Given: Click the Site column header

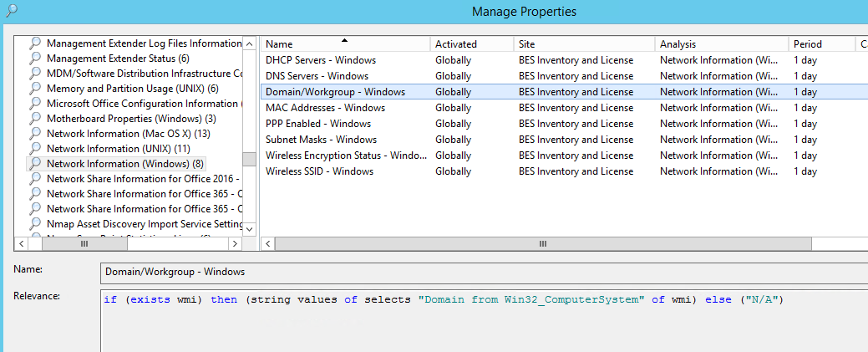Looking at the screenshot, I should pyautogui.click(x=583, y=44).
